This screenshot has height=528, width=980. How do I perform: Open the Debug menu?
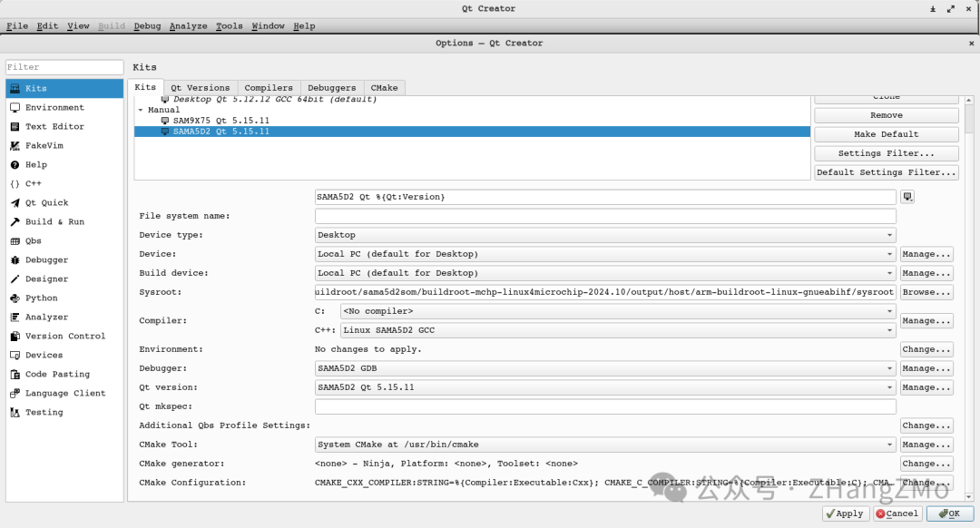[x=147, y=26]
